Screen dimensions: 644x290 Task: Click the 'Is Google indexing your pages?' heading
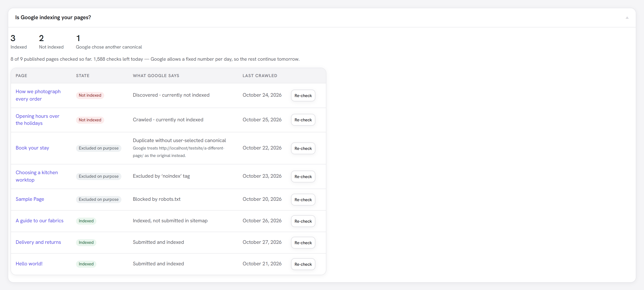tap(53, 17)
